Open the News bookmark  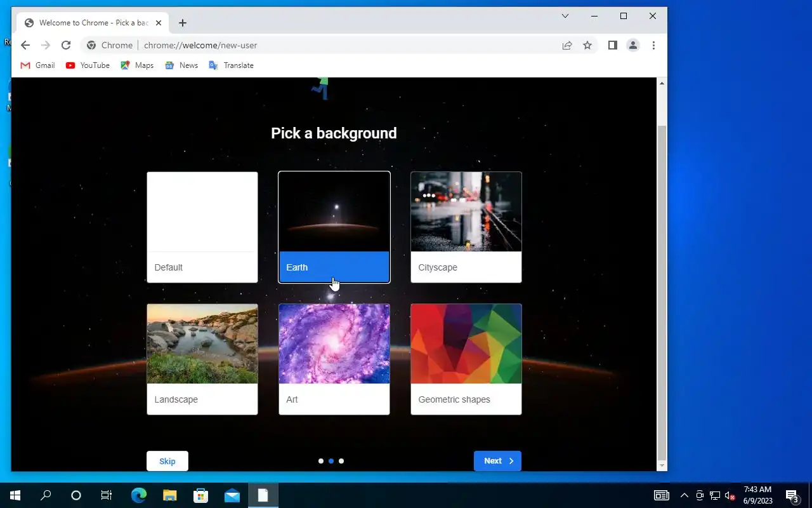[181, 65]
